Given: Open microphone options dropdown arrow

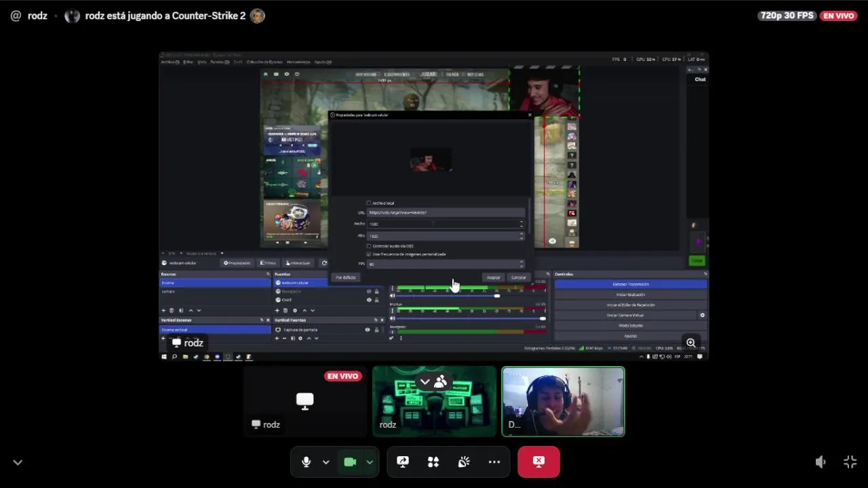Looking at the screenshot, I should click(x=326, y=462).
